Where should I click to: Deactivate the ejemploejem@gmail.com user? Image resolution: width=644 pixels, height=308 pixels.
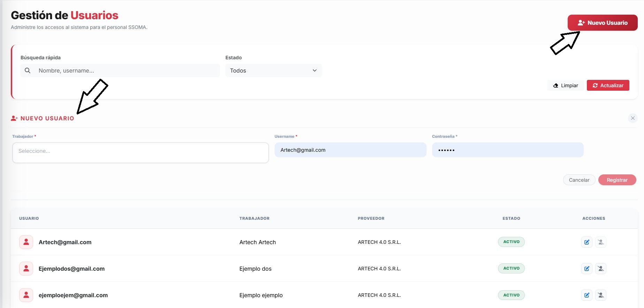point(601,295)
